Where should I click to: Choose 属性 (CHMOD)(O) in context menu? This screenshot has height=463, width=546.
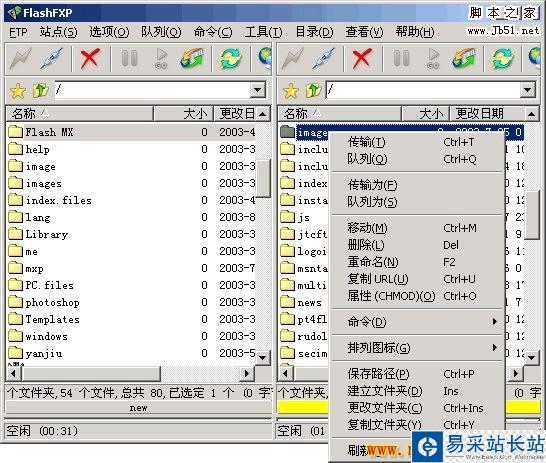tap(416, 296)
